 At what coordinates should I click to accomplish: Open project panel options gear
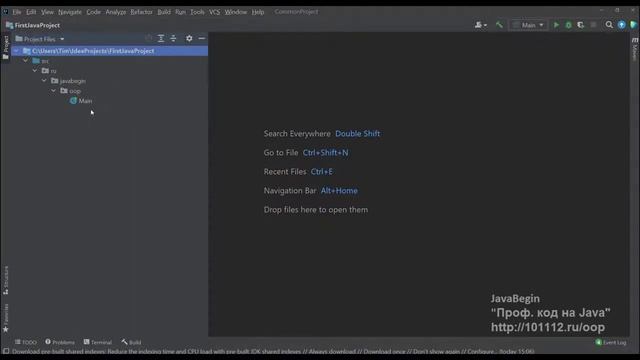click(x=189, y=38)
